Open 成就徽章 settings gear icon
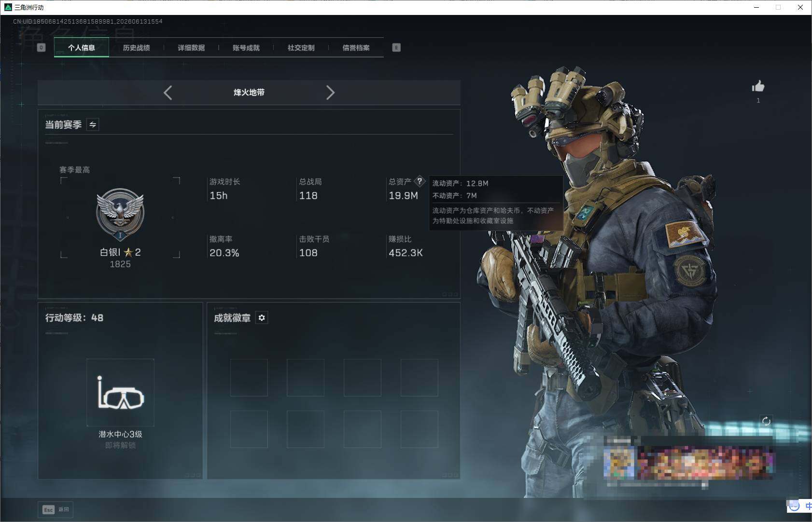The image size is (812, 522). (262, 317)
